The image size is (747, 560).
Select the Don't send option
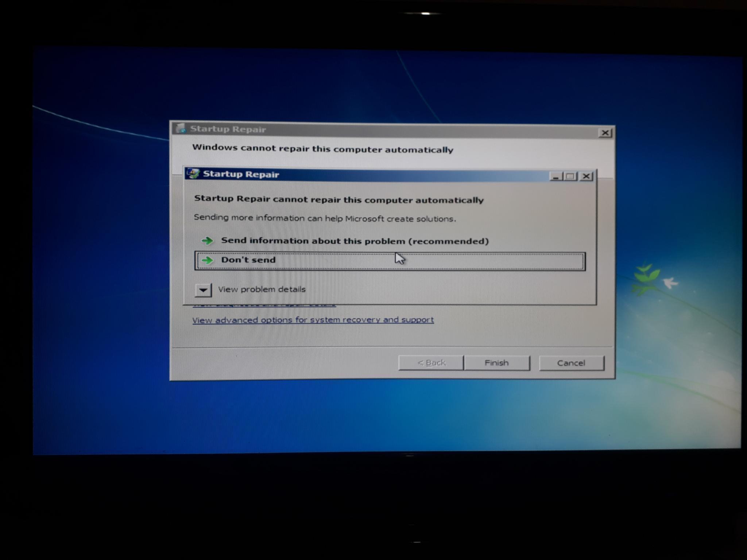tap(390, 261)
